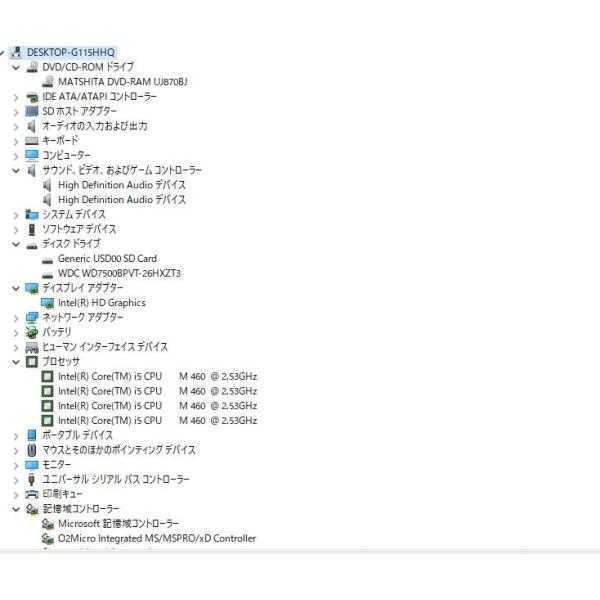Click the O2Micro Integrated MS/MSPRO/xD Controller icon
The height and width of the screenshot is (600, 600).
(x=47, y=538)
